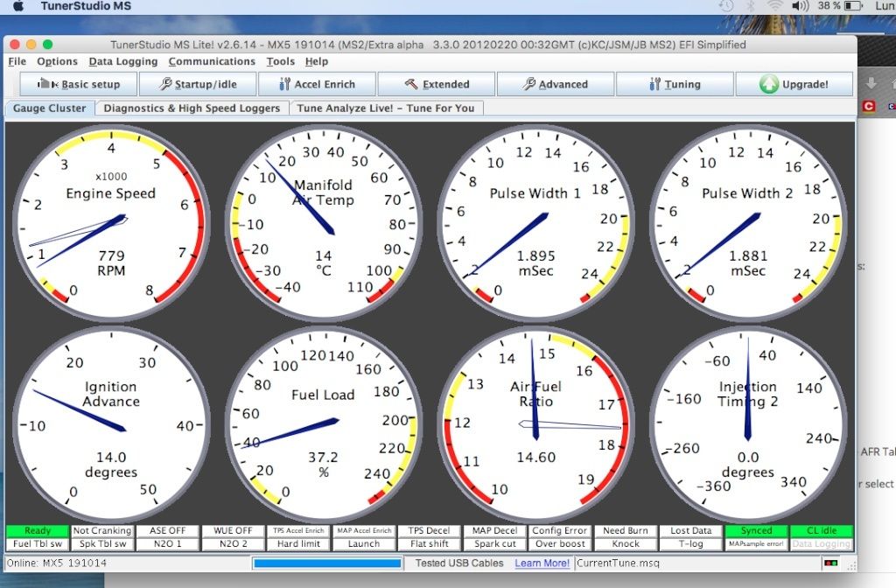The height and width of the screenshot is (588, 896).
Task: Click the TPS Decel indicator
Action: [429, 531]
